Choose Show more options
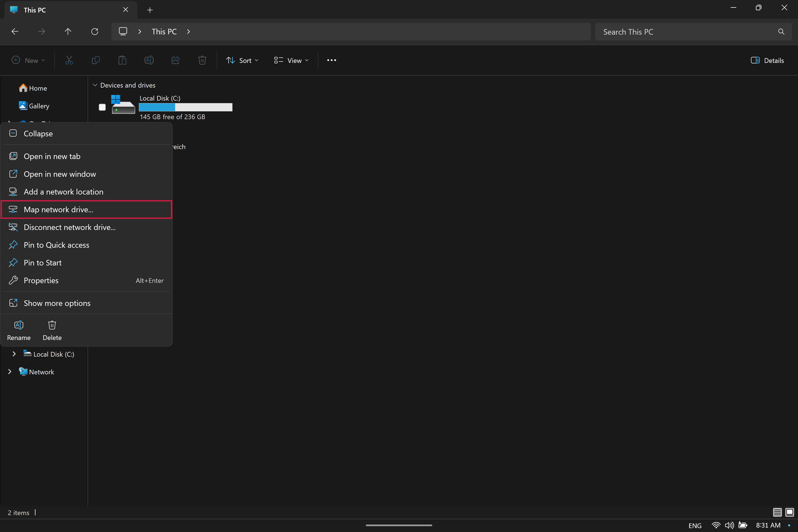The height and width of the screenshot is (532, 798). [x=86, y=303]
